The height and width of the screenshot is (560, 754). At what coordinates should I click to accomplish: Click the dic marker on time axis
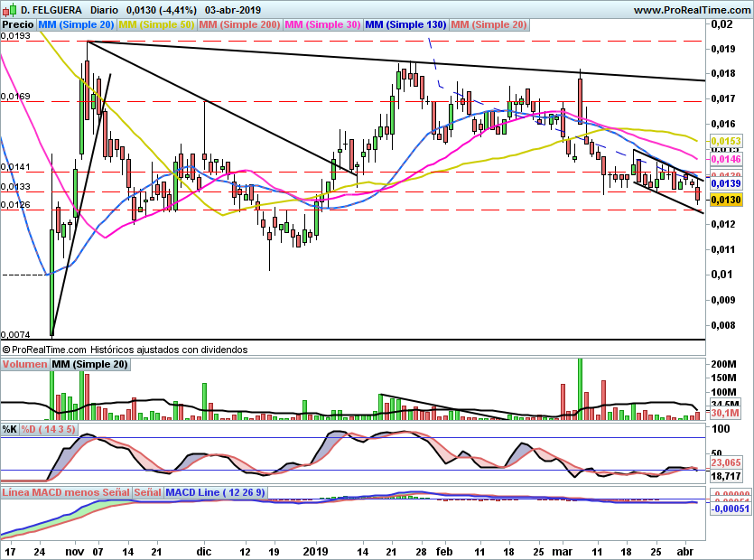(204, 551)
